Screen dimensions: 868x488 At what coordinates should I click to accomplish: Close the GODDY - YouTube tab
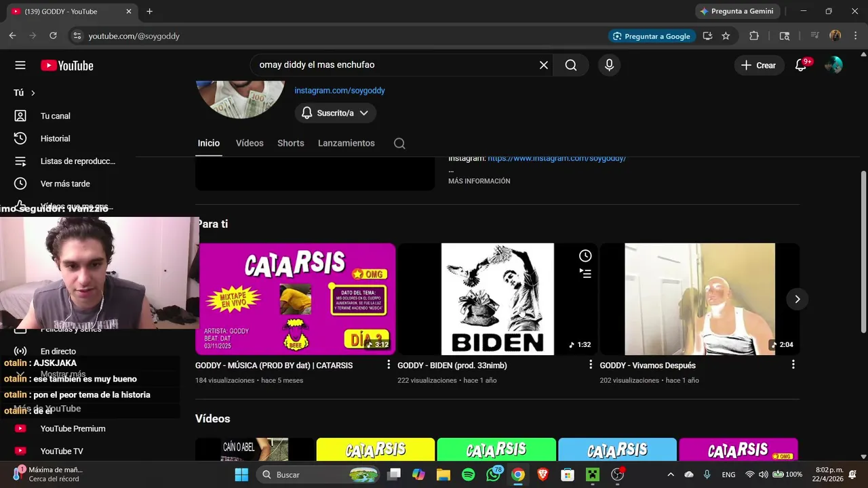point(129,12)
